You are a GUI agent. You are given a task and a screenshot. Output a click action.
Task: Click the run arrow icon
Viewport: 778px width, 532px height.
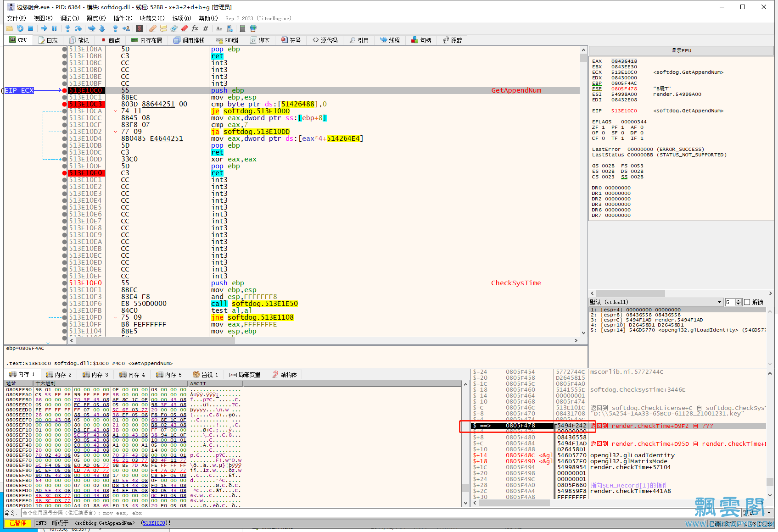click(x=44, y=28)
